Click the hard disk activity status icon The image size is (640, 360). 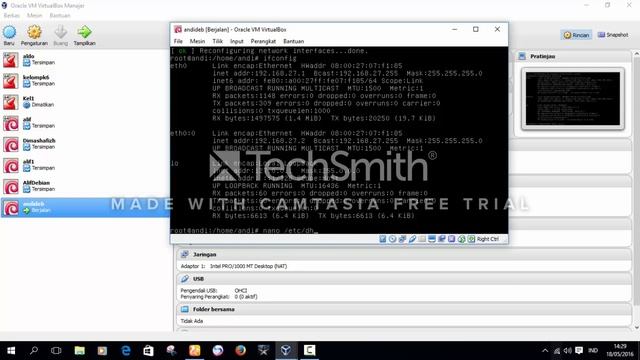[382, 239]
